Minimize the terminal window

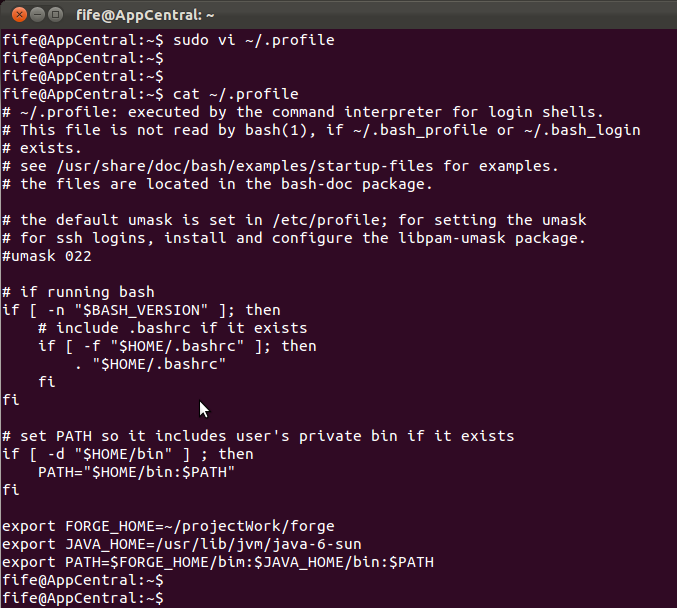tap(38, 15)
